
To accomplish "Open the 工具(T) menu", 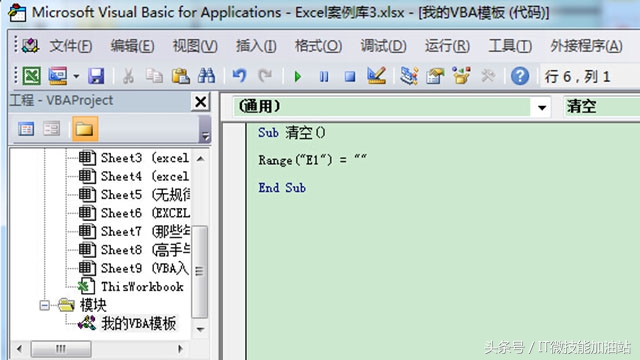I will pos(510,46).
